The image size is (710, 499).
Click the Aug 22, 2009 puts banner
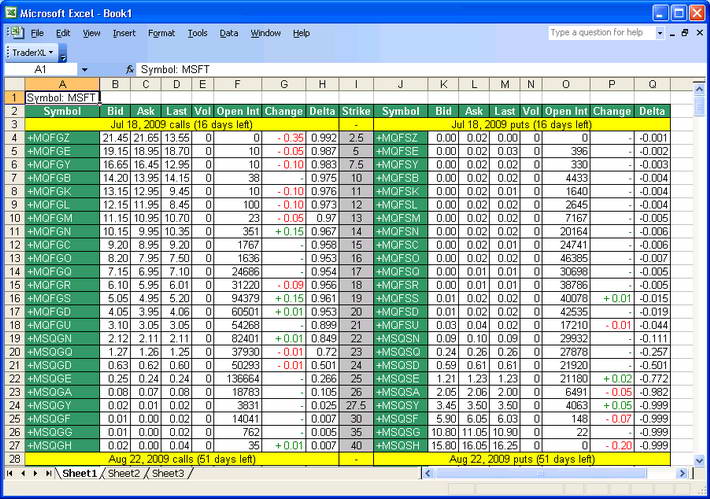(522, 459)
